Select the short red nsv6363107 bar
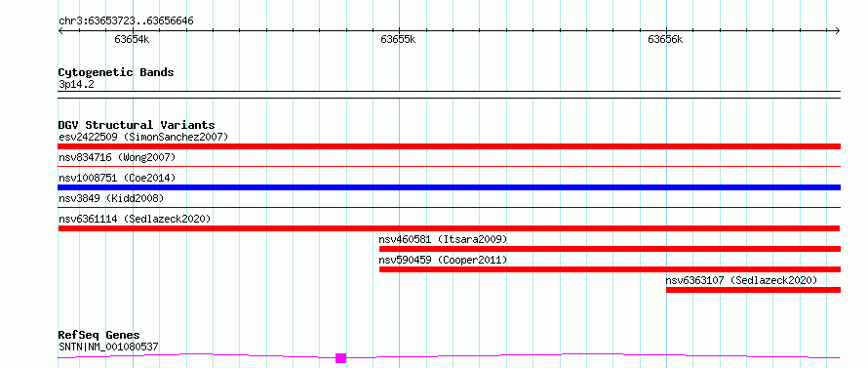This screenshot has width=868, height=368. [753, 290]
